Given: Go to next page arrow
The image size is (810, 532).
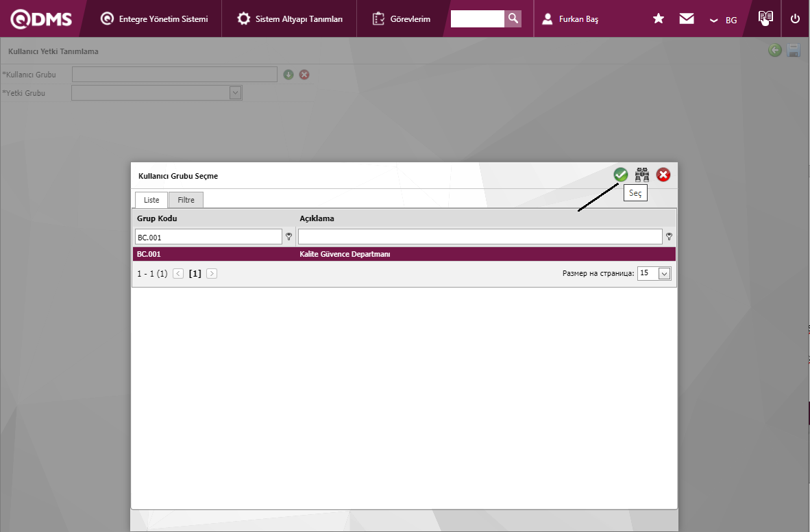Looking at the screenshot, I should pyautogui.click(x=212, y=273).
